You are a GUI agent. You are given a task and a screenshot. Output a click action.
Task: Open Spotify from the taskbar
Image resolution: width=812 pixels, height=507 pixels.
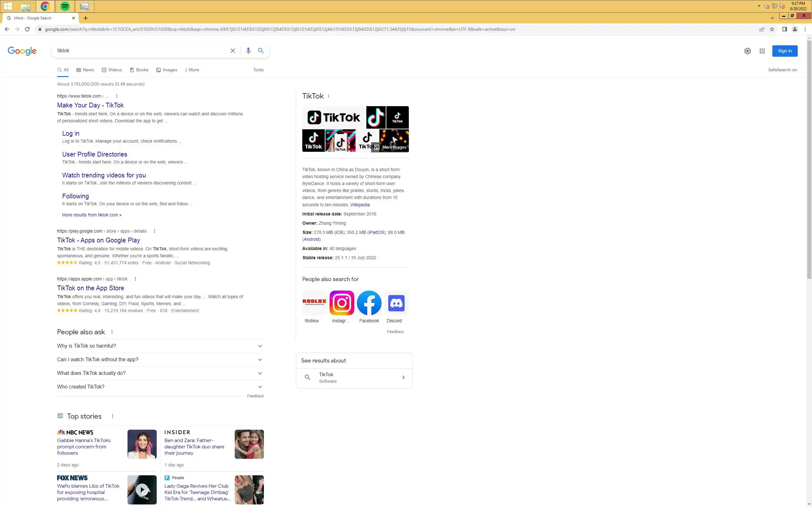pyautogui.click(x=65, y=6)
